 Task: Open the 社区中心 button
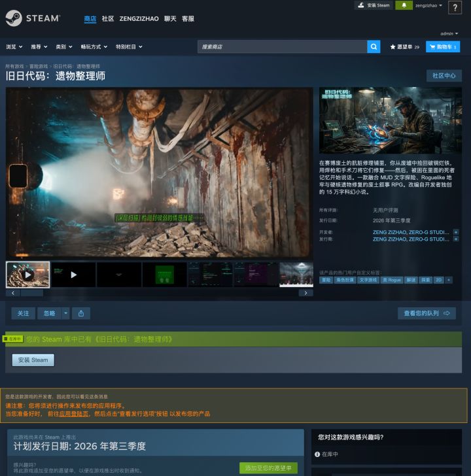[x=444, y=76]
